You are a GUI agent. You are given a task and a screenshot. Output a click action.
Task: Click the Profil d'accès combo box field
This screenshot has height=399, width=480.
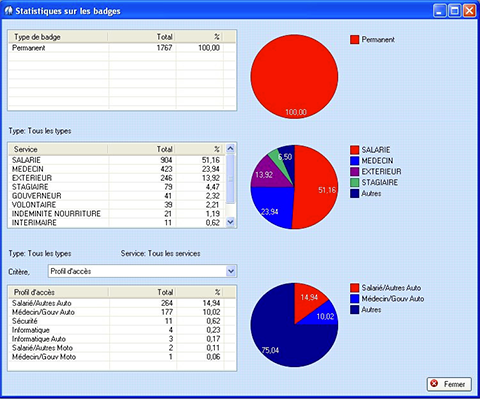(x=142, y=271)
